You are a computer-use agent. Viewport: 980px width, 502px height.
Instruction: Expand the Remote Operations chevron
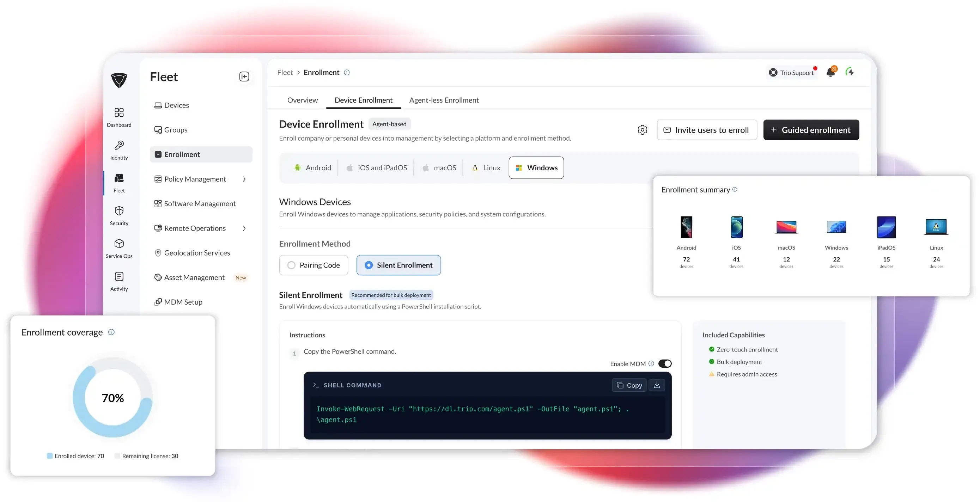[x=244, y=228]
